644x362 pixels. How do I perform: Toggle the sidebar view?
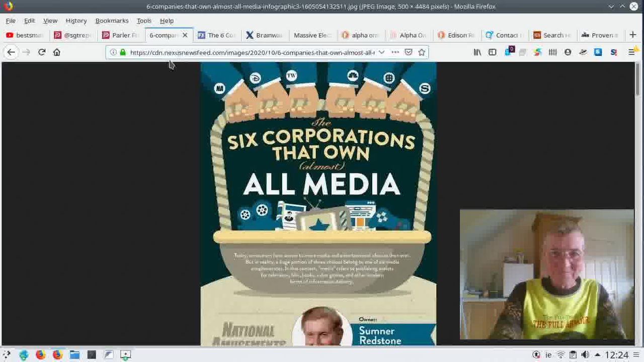pyautogui.click(x=493, y=52)
